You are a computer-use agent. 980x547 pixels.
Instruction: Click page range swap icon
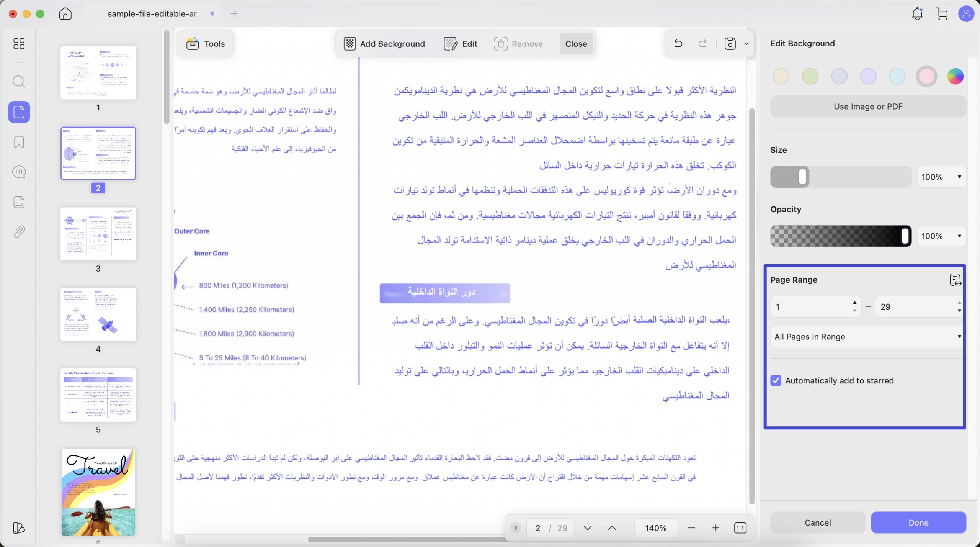coord(956,280)
